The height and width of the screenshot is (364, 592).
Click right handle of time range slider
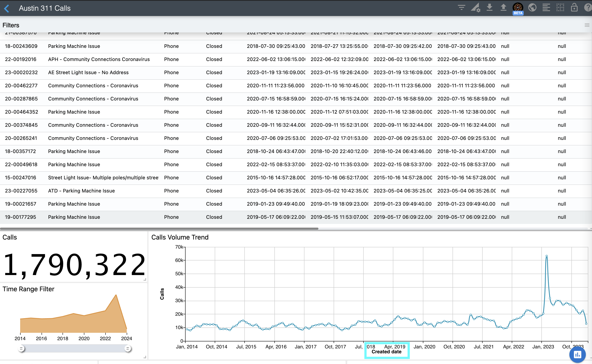128,348
